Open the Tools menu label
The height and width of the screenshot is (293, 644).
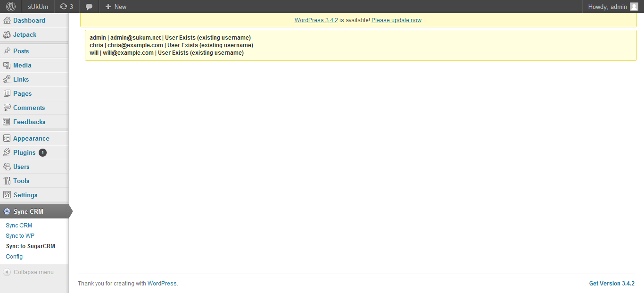point(21,181)
